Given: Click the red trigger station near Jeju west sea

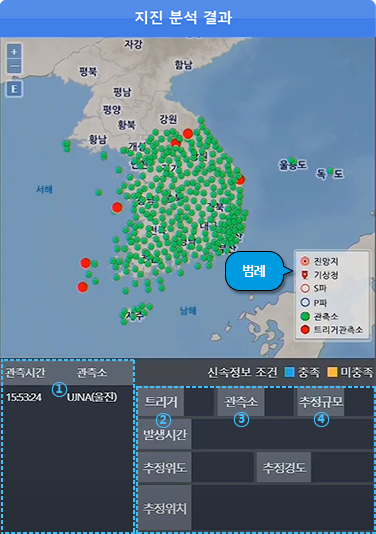Looking at the screenshot, I should point(82,287).
